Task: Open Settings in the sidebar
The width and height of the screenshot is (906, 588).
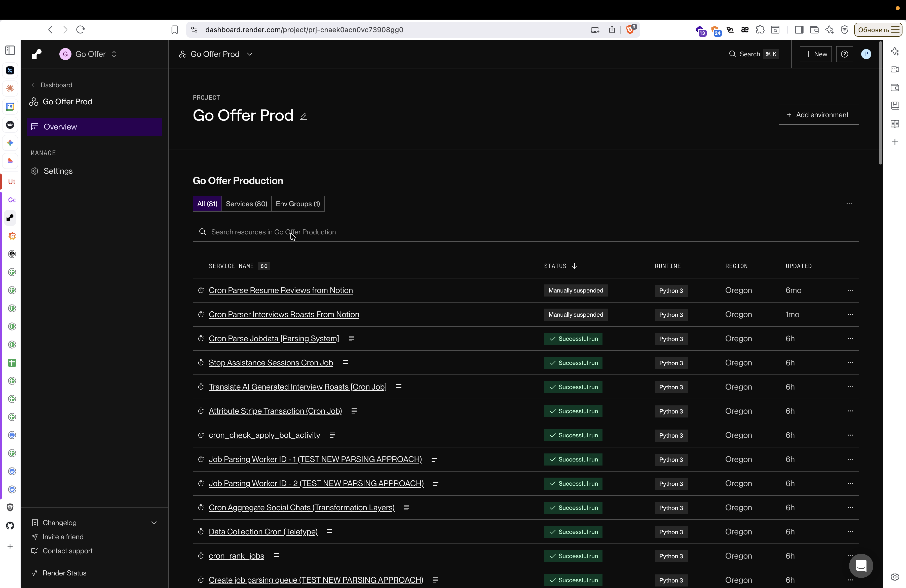Action: (58, 171)
